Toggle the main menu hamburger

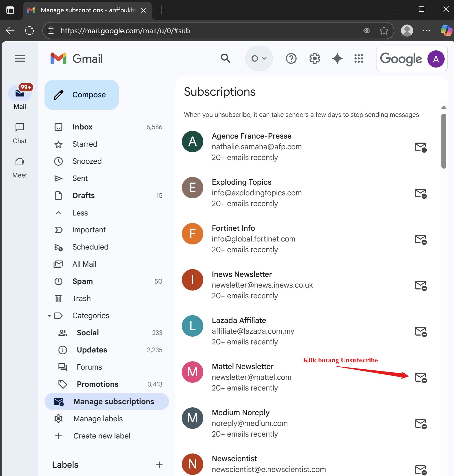tap(20, 58)
